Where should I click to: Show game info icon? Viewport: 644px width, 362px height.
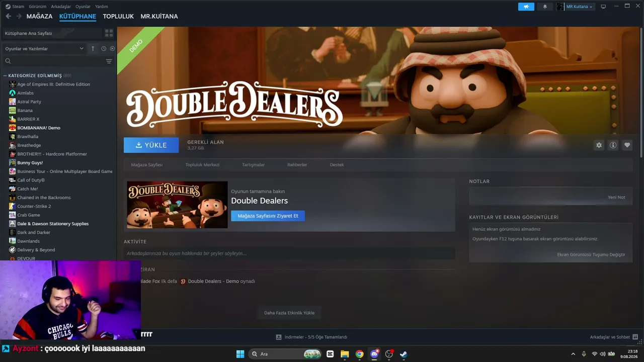tap(613, 145)
